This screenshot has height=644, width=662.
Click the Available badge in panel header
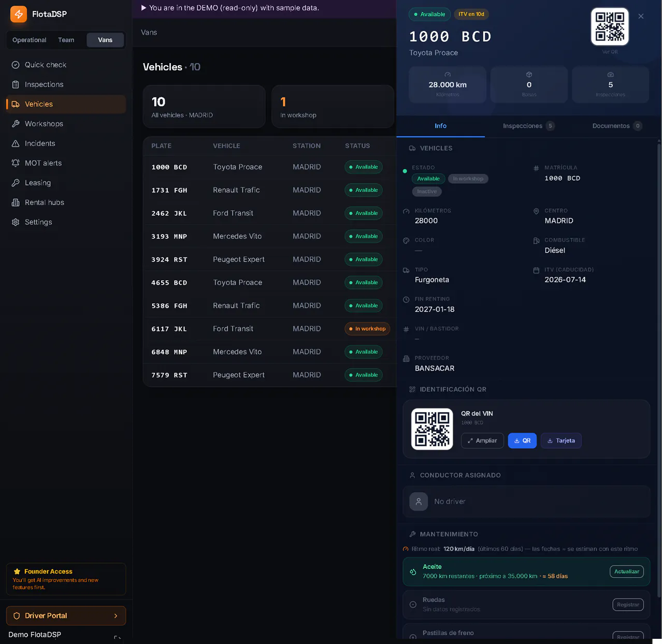[429, 14]
